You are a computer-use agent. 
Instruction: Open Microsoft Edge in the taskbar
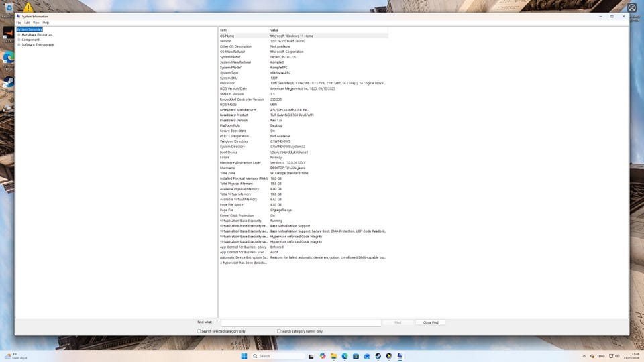pos(345,356)
